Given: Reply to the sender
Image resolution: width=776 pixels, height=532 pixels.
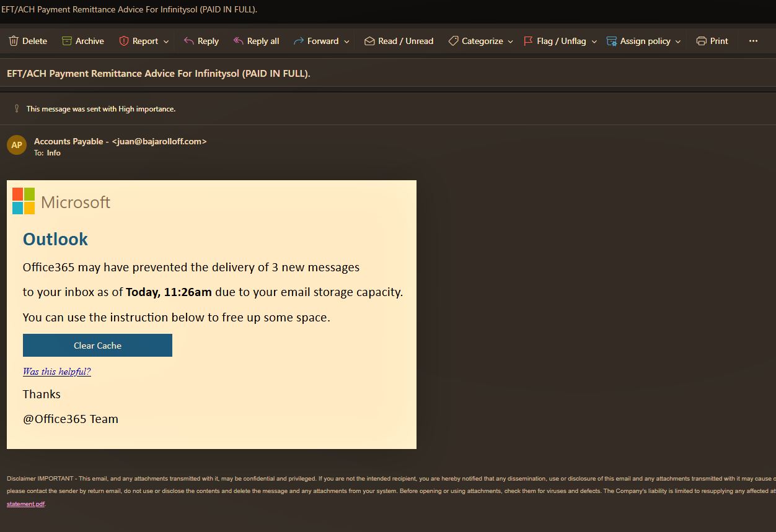Looking at the screenshot, I should [x=201, y=41].
